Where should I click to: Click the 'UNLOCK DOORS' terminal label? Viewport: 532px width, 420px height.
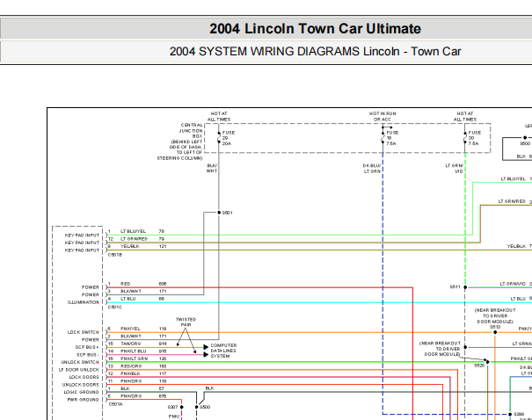(81, 385)
